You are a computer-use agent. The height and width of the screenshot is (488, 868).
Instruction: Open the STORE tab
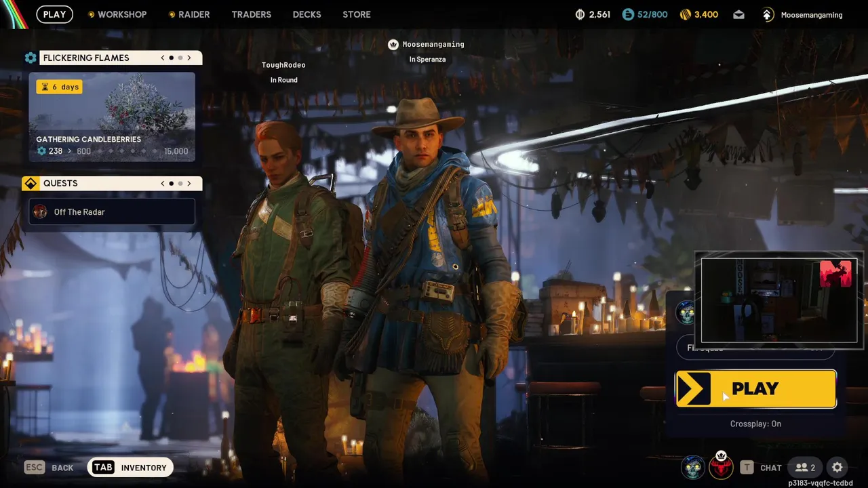(357, 14)
